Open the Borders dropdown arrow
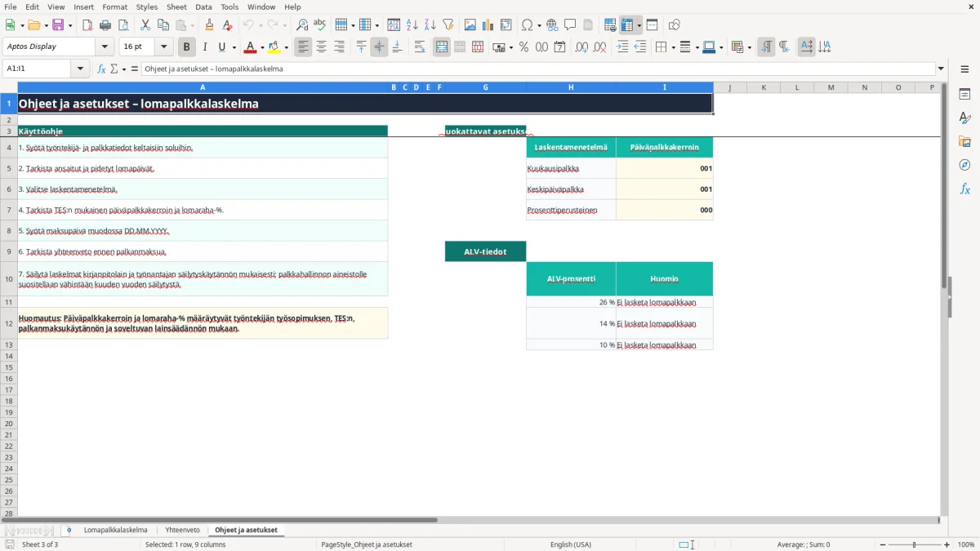This screenshot has height=551, width=980. [672, 47]
